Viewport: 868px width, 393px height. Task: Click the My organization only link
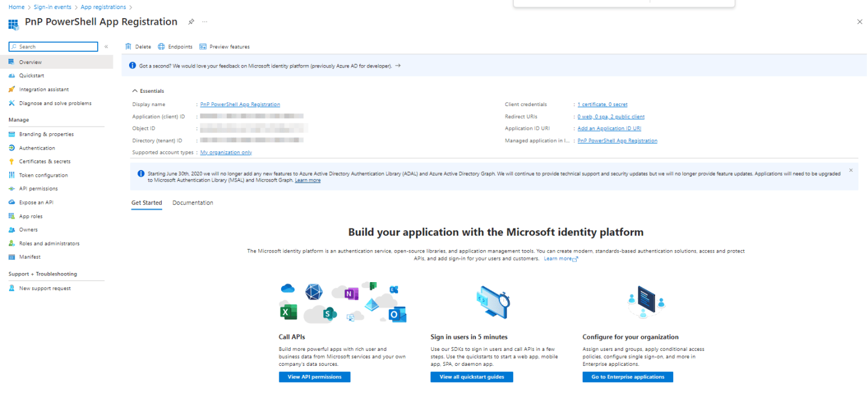pyautogui.click(x=226, y=152)
